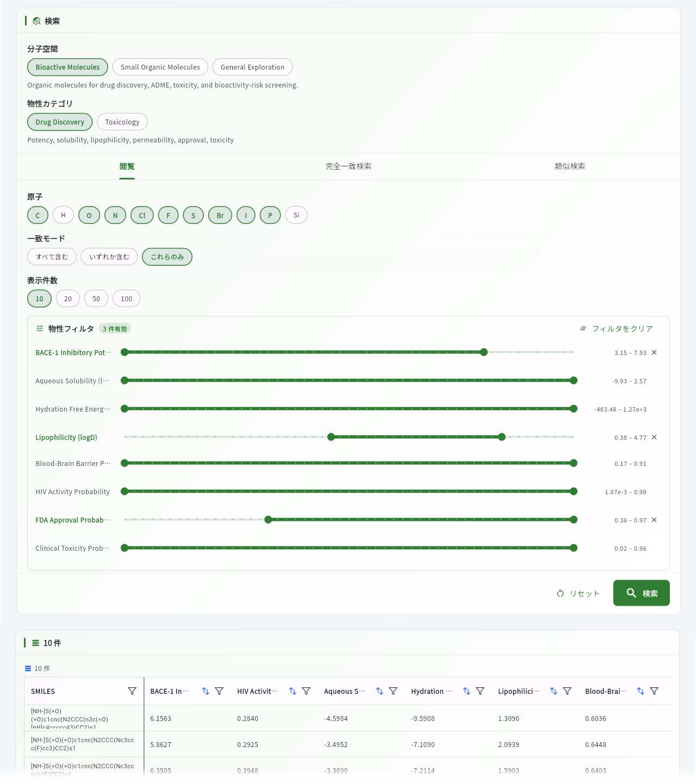Set display count to 100
Viewport: 696px width, 784px height.
point(127,299)
